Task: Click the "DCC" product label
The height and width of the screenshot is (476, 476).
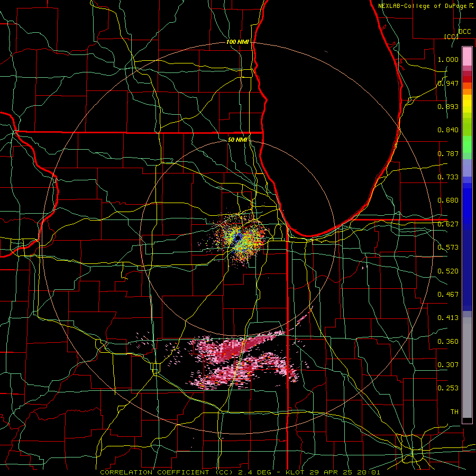Action: click(465, 32)
